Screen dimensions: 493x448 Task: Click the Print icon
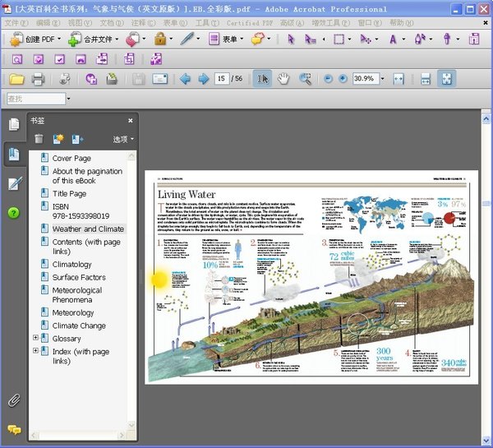pyautogui.click(x=38, y=79)
